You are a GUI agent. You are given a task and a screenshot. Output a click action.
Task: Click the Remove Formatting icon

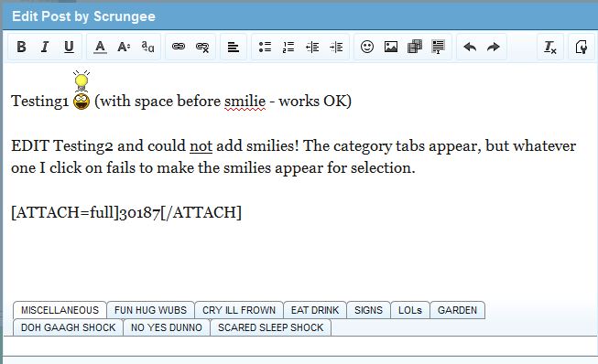pos(550,47)
